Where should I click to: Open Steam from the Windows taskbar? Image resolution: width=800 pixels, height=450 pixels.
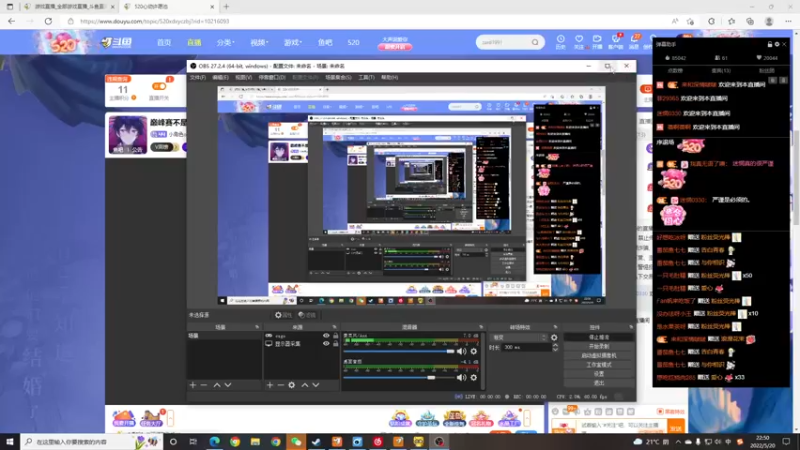(316, 442)
